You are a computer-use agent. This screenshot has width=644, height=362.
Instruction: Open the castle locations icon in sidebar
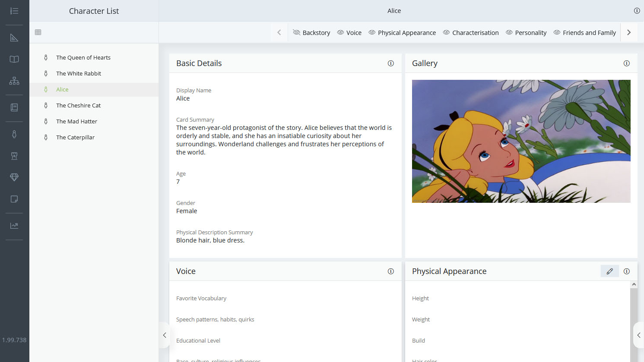[x=14, y=156]
